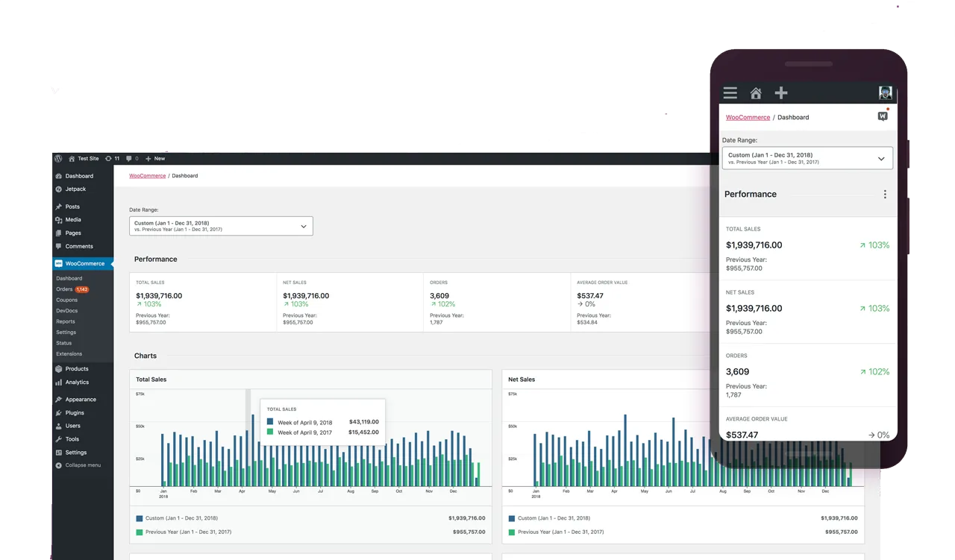
Task: Click the Pages icon in sidebar
Action: 58,233
